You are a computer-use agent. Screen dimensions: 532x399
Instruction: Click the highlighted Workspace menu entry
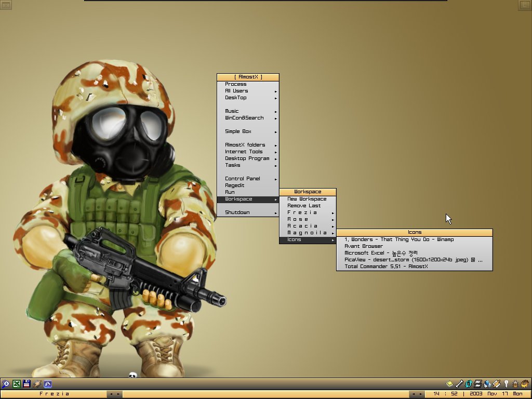[x=248, y=199]
